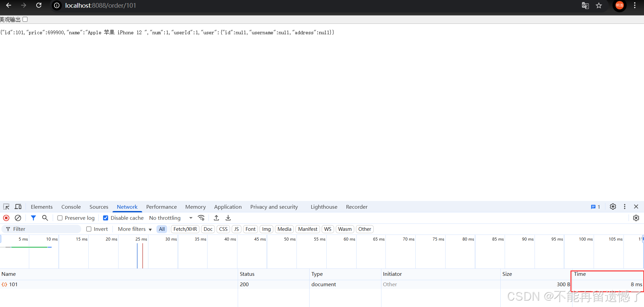Filter requests by Other type
This screenshot has height=307, width=644.
coord(365,229)
